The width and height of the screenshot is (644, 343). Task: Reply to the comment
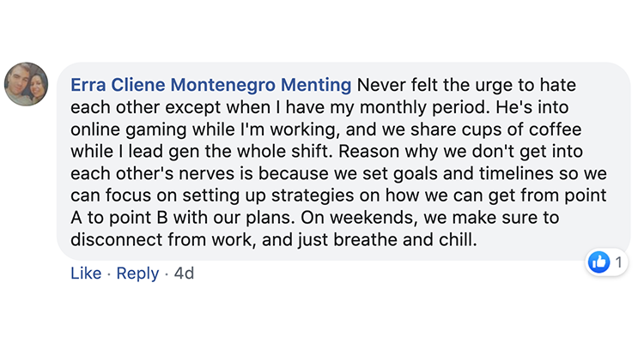coord(137,274)
